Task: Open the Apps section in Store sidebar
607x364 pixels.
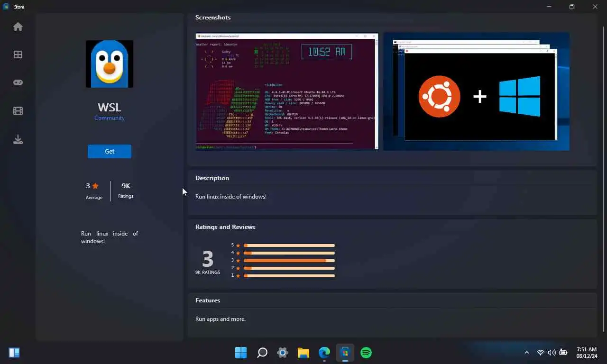Action: [18, 55]
